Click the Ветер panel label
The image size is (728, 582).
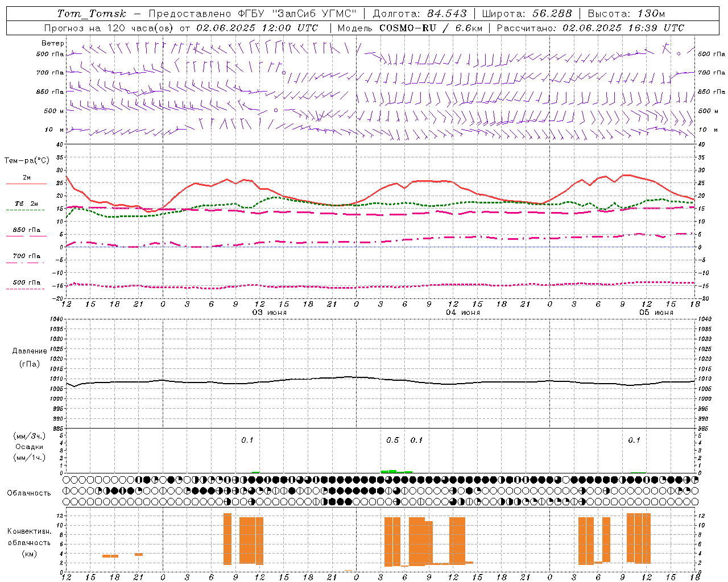[x=53, y=43]
